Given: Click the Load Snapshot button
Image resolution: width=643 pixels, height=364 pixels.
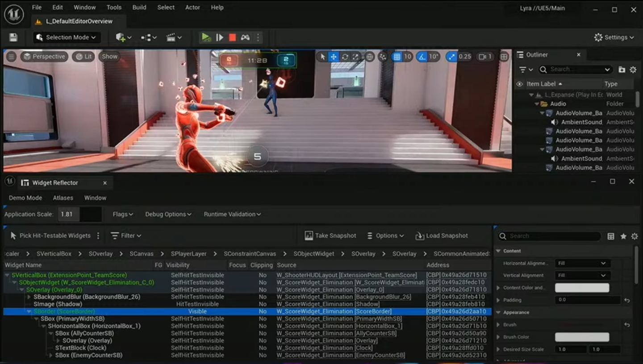Looking at the screenshot, I should pos(441,236).
